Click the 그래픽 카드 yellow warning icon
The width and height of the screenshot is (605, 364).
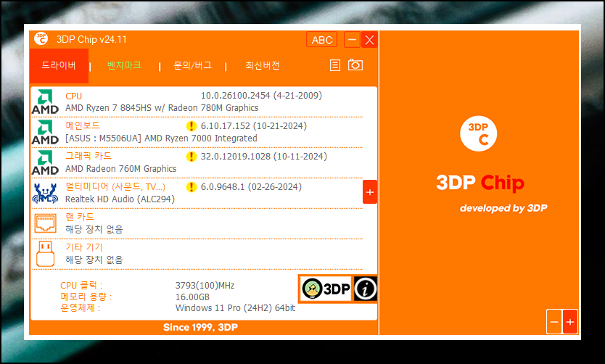click(191, 157)
